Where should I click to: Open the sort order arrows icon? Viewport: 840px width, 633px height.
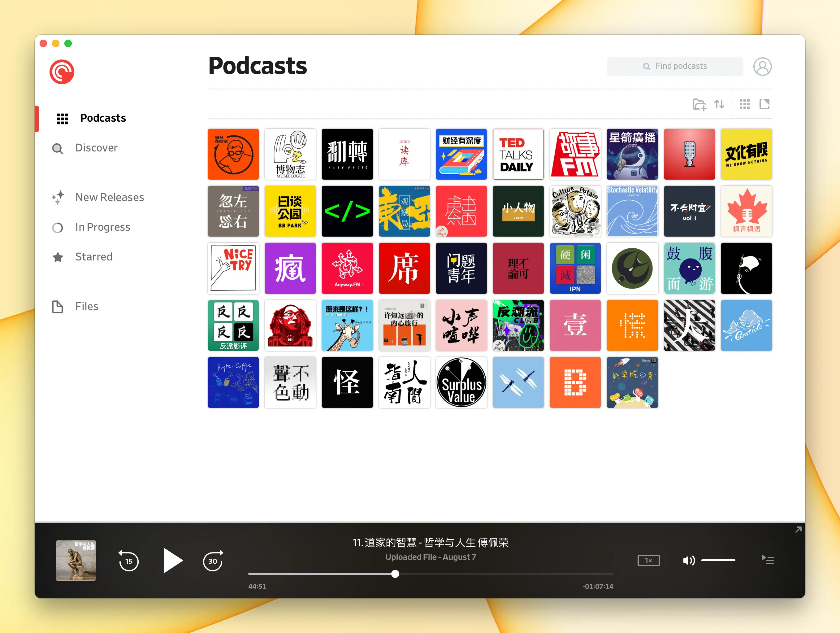click(719, 104)
